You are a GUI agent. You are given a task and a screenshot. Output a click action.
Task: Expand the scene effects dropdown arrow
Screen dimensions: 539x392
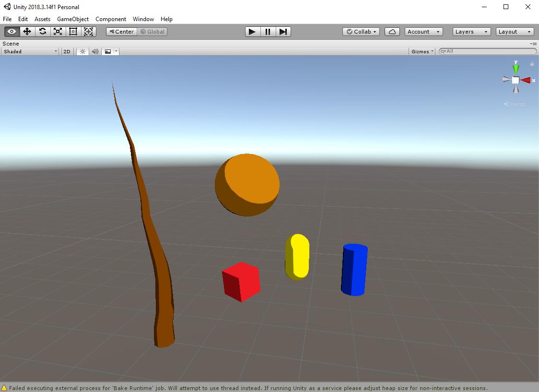click(116, 52)
